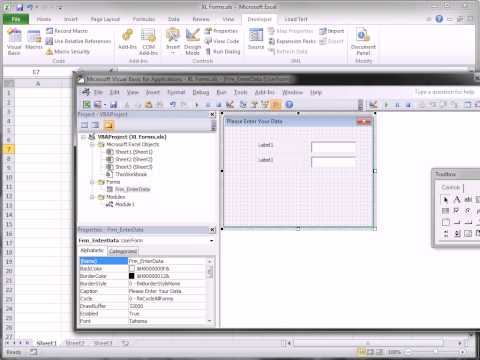Collapse the Forms folder
The width and height of the screenshot is (480, 360).
(92, 182)
